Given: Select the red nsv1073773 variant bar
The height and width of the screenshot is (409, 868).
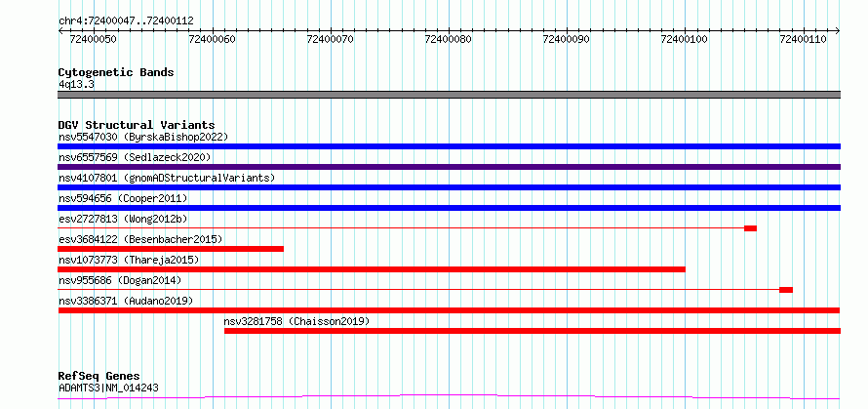Looking at the screenshot, I should [x=372, y=269].
